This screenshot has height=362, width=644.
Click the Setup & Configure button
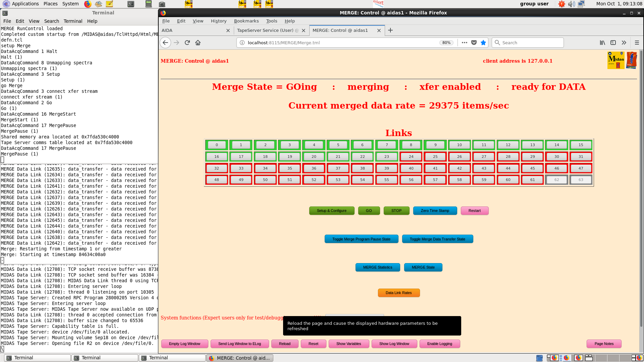332,210
